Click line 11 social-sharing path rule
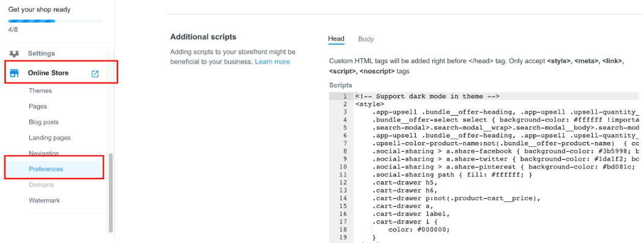 click(452, 175)
